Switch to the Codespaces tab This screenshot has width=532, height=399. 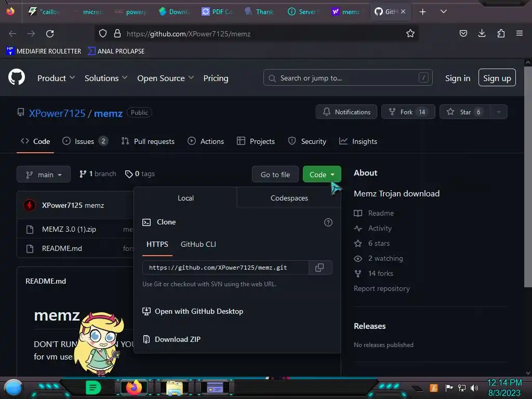click(289, 198)
